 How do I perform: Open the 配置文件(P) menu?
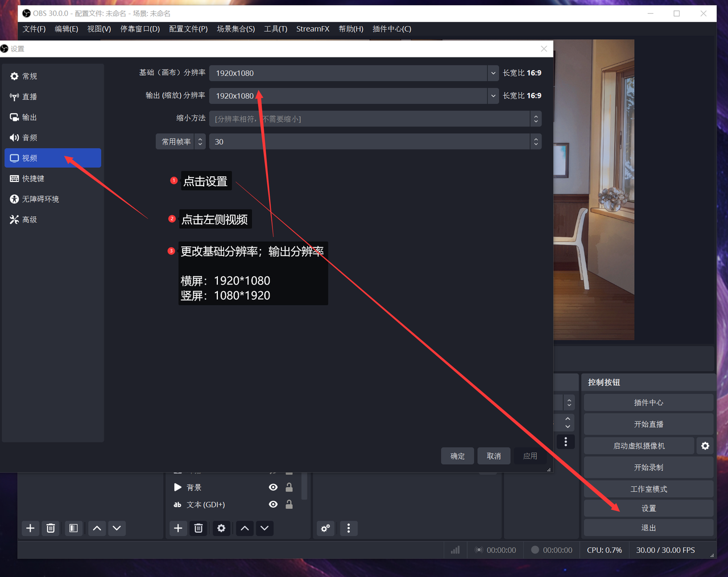click(x=188, y=29)
